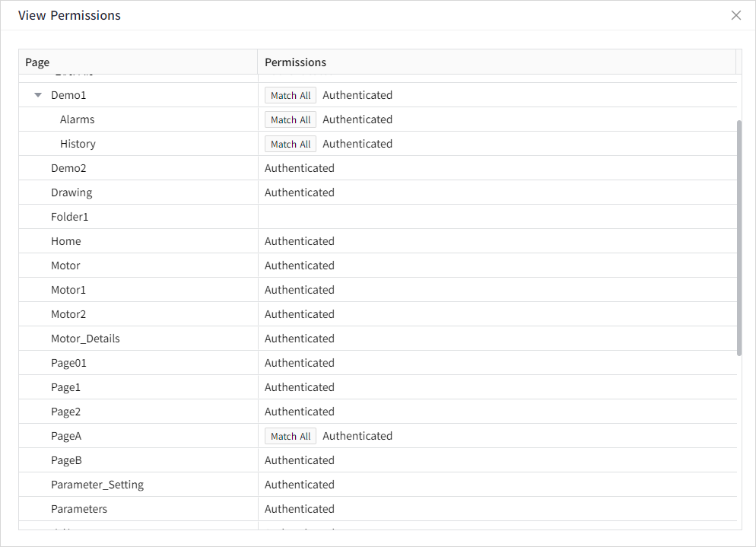Screen dimensions: 756x547
Task: Click the Permissions column header
Action: coord(296,62)
